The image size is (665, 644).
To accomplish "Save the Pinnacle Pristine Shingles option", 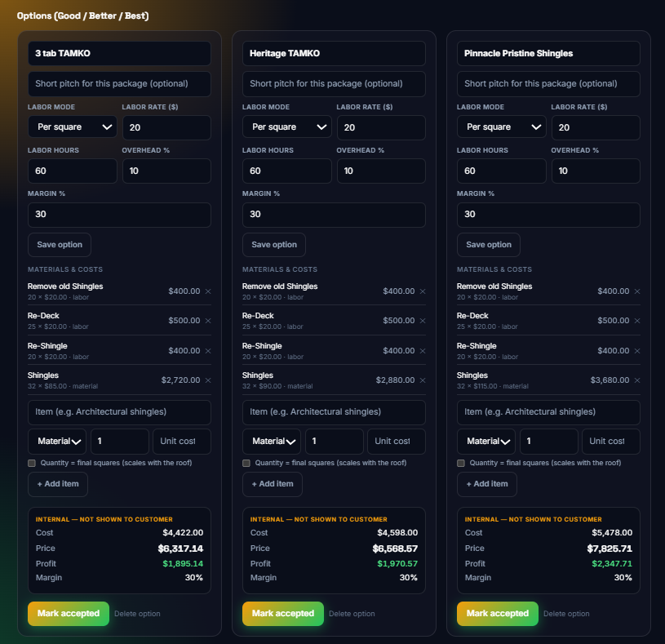I will (x=489, y=245).
